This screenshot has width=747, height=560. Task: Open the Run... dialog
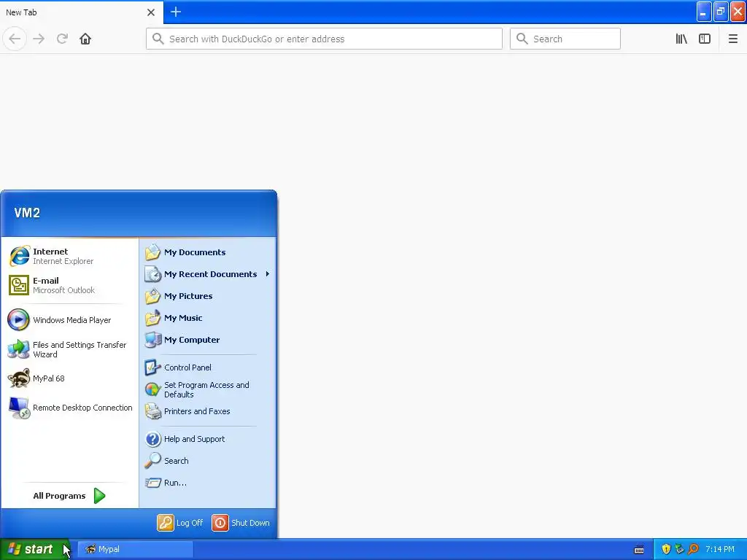[x=208, y=483]
